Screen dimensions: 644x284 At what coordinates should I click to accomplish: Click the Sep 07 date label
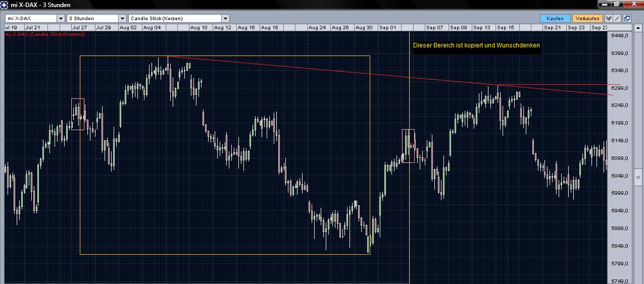pyautogui.click(x=435, y=28)
